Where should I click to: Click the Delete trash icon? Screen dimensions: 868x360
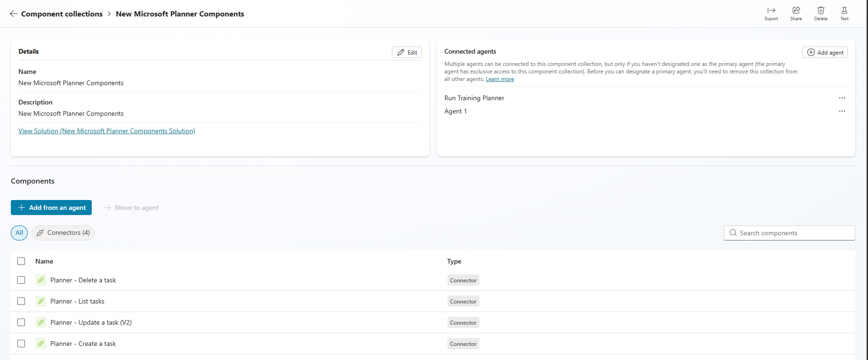pos(820,11)
